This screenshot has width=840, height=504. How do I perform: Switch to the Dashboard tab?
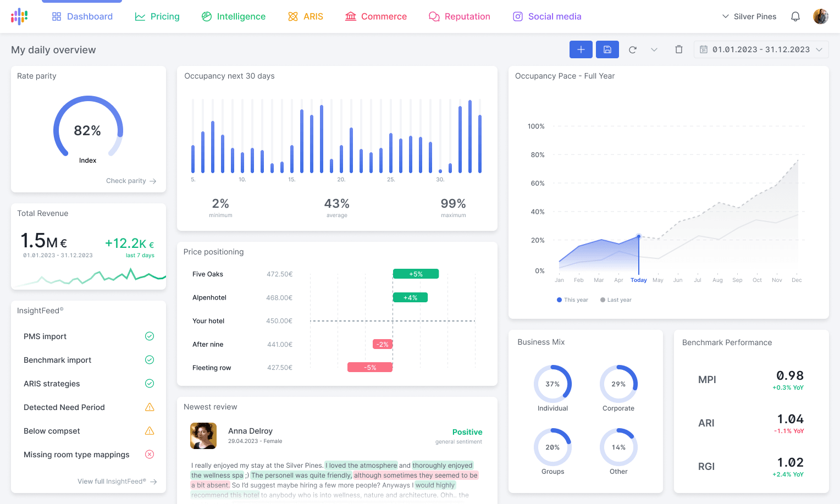coord(82,16)
